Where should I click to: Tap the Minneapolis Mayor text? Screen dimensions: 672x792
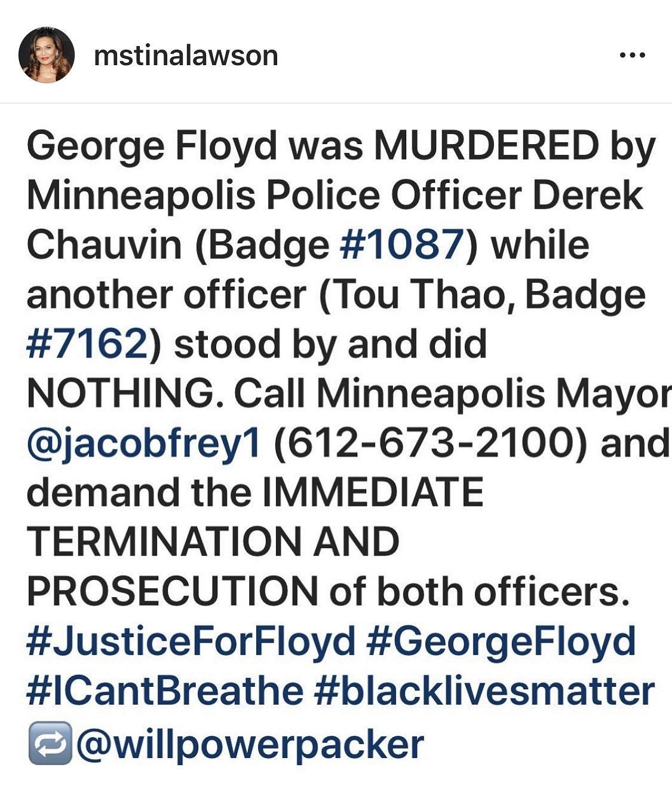click(x=493, y=395)
